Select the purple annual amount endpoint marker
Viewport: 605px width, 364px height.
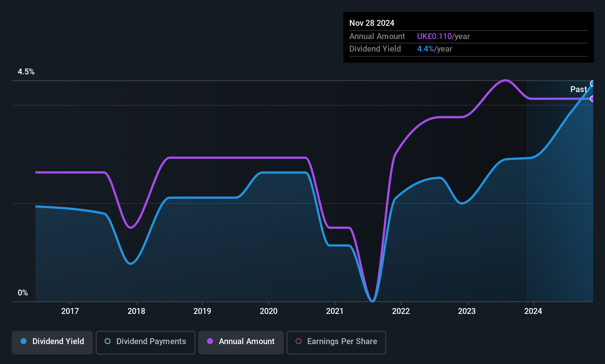click(592, 99)
